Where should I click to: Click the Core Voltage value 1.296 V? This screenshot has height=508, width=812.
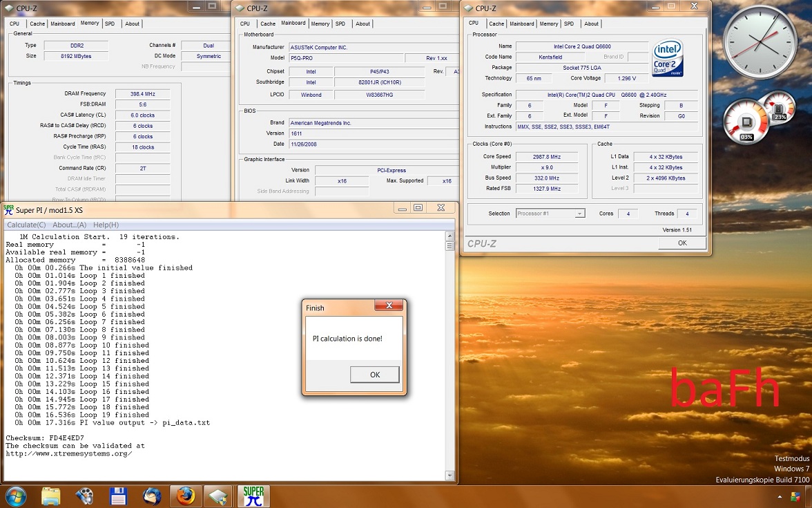pyautogui.click(x=626, y=78)
